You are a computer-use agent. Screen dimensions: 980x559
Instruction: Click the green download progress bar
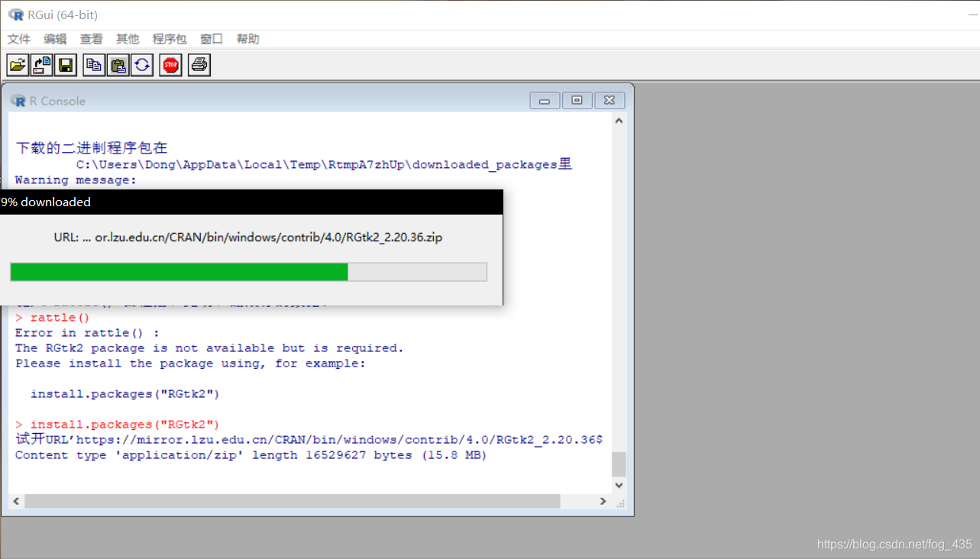pyautogui.click(x=248, y=272)
